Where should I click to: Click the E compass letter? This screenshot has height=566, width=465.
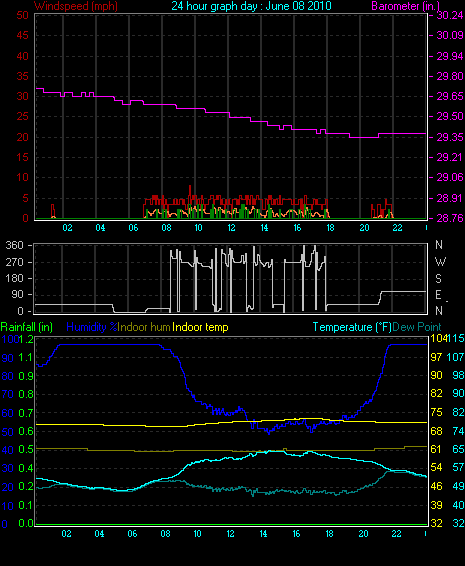tap(439, 295)
